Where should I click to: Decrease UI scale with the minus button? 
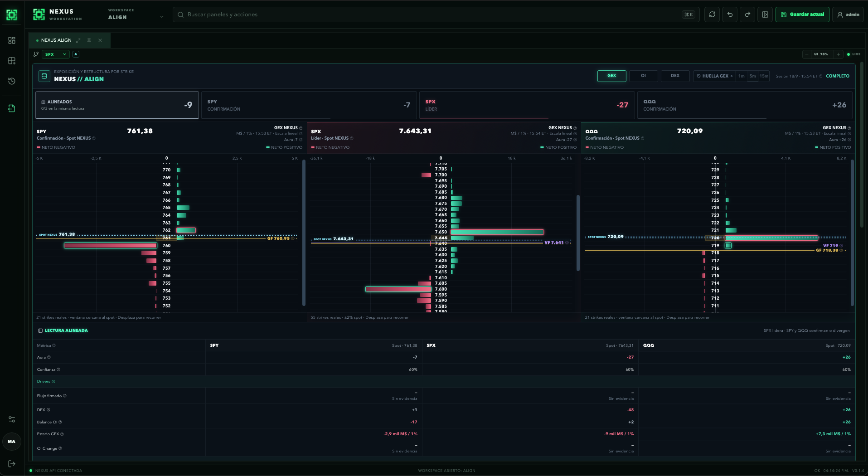point(807,54)
